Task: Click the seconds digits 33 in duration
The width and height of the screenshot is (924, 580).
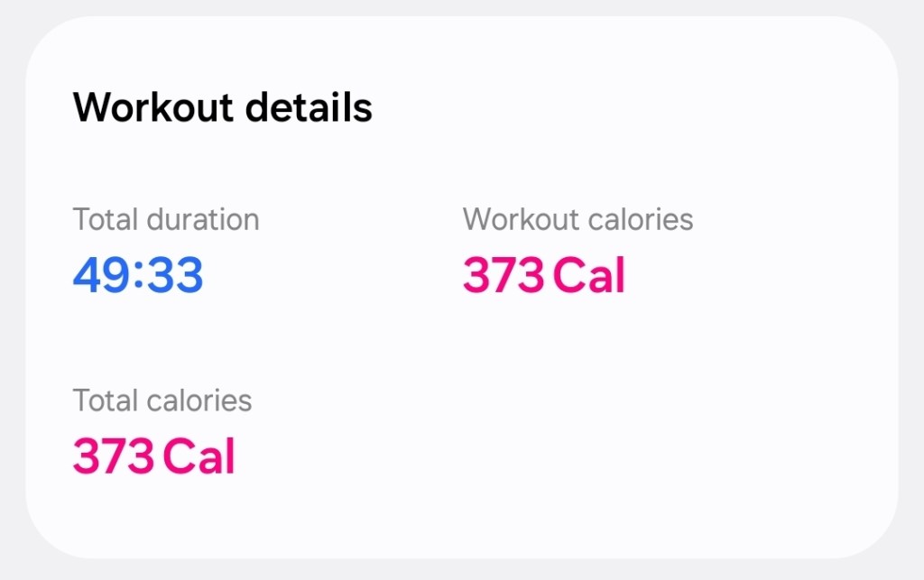Action: (175, 275)
